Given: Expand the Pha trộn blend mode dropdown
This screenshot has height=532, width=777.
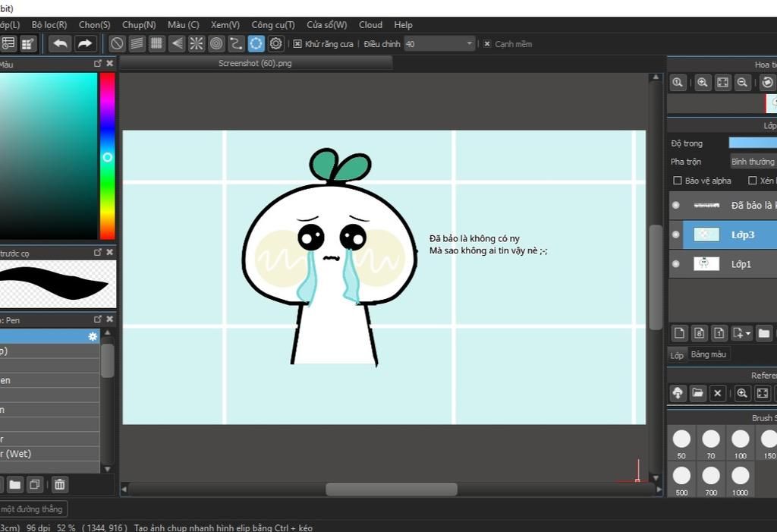Looking at the screenshot, I should (753, 162).
